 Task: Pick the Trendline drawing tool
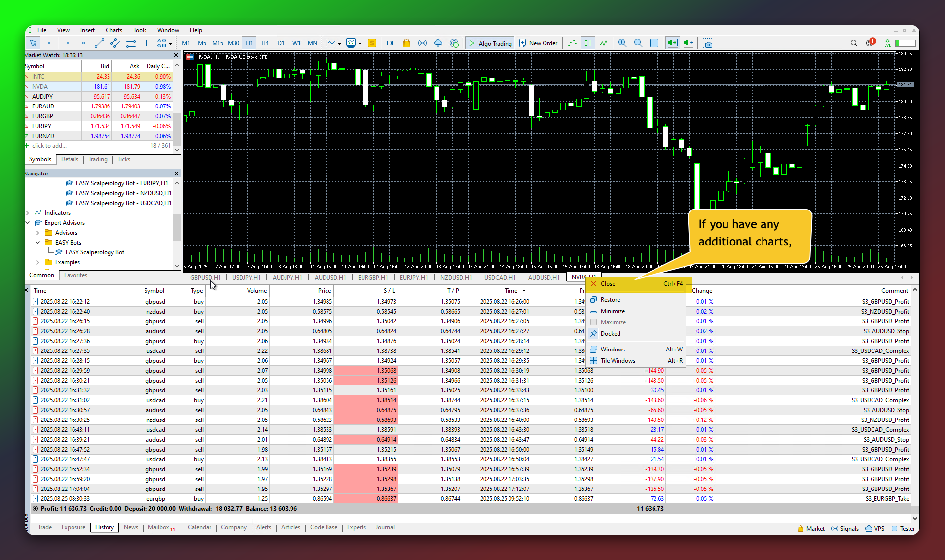(99, 43)
